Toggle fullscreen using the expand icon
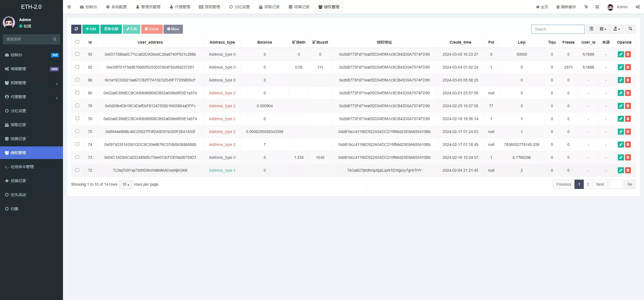Viewport: 644px width, 300px height. coord(597,7)
